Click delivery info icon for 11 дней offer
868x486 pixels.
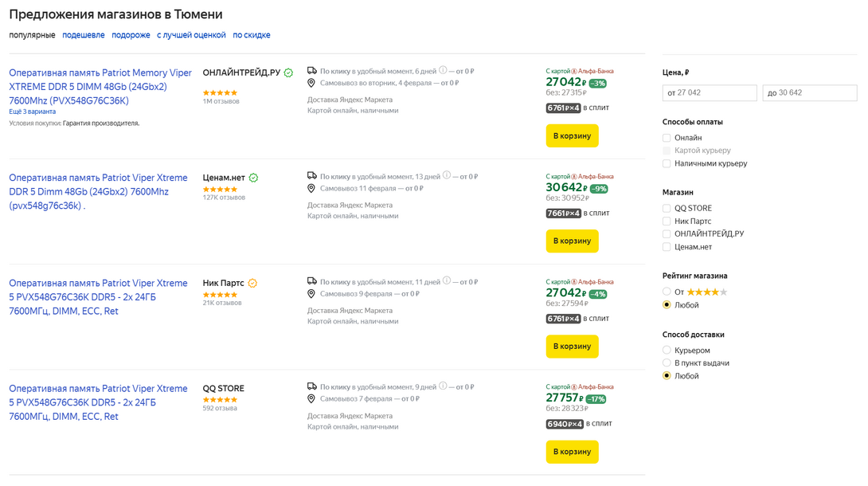click(x=447, y=280)
